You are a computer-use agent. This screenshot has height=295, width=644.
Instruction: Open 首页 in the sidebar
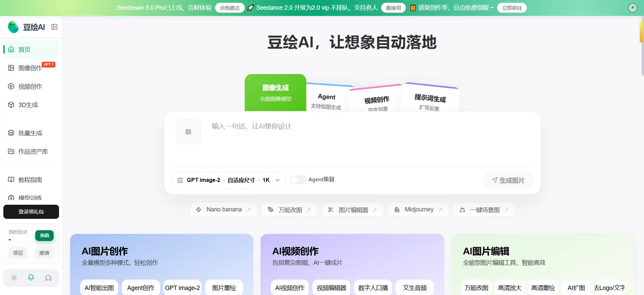pyautogui.click(x=31, y=49)
